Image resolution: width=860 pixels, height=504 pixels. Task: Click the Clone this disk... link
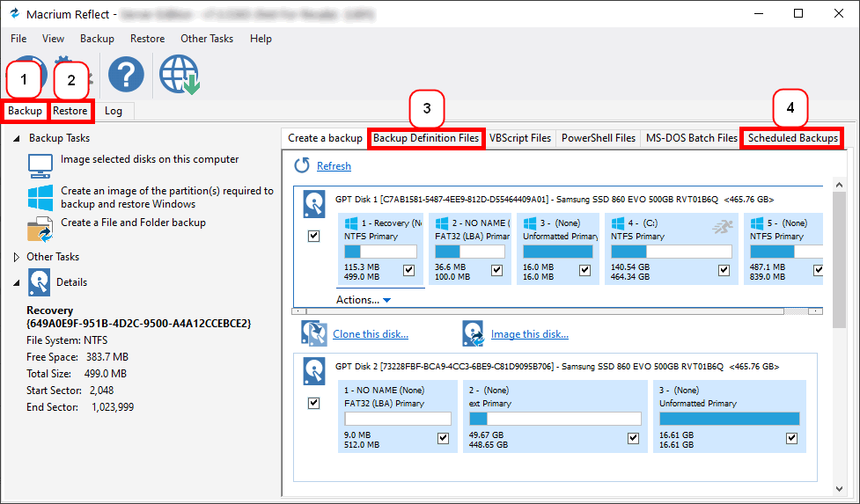pyautogui.click(x=371, y=334)
